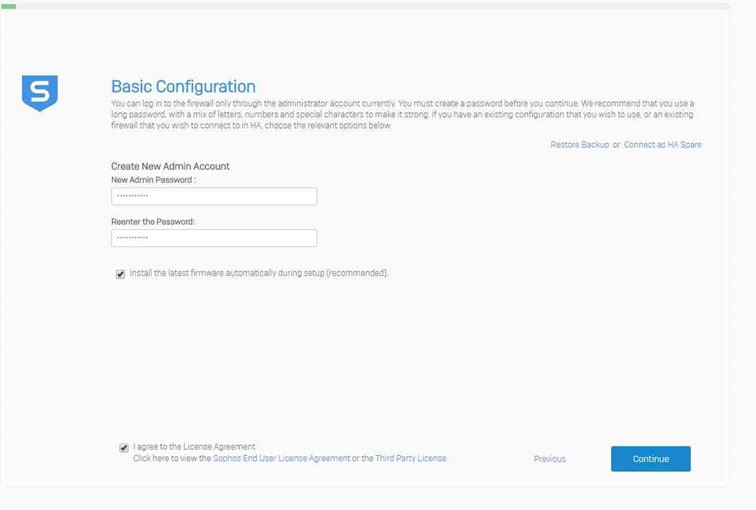Click the Sophos shield logo
The height and width of the screenshot is (510, 756).
click(x=40, y=93)
